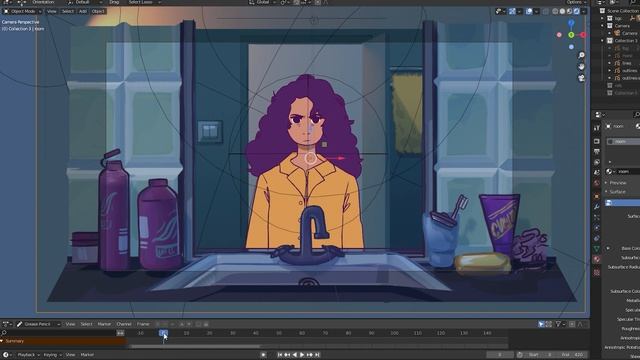Toggle the viewport gizmos button
The width and height of the screenshot is (640, 360).
click(512, 11)
